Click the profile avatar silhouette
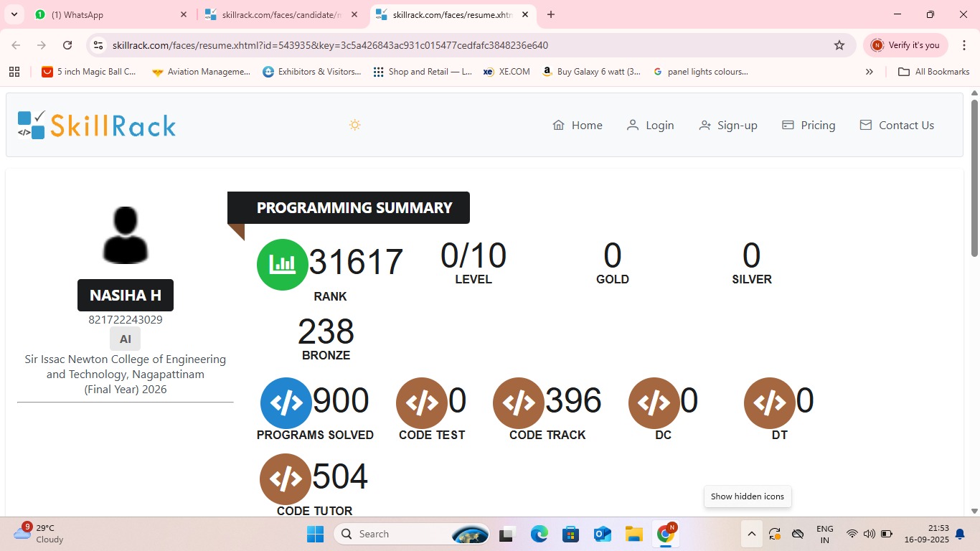 tap(126, 235)
